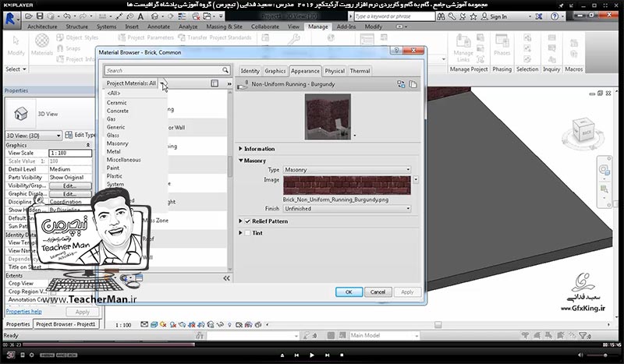Click the Object Styles ribbon tool
The height and width of the screenshot is (364, 624).
point(77,37)
